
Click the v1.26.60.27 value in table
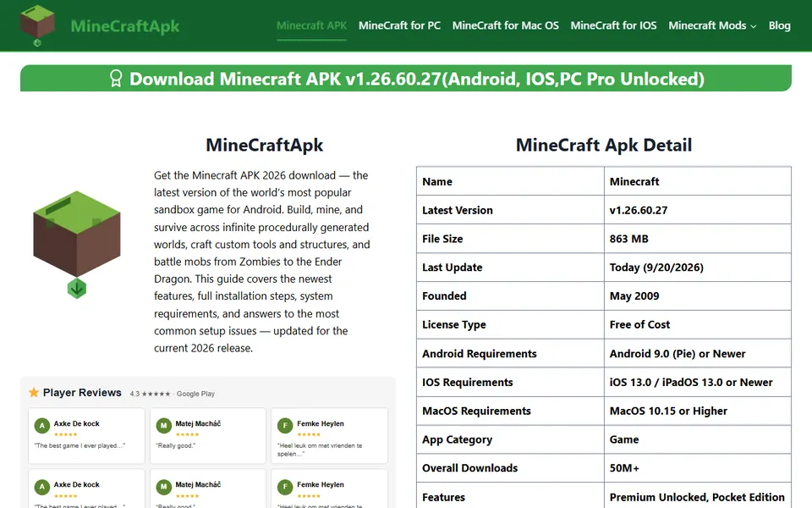tap(698, 210)
